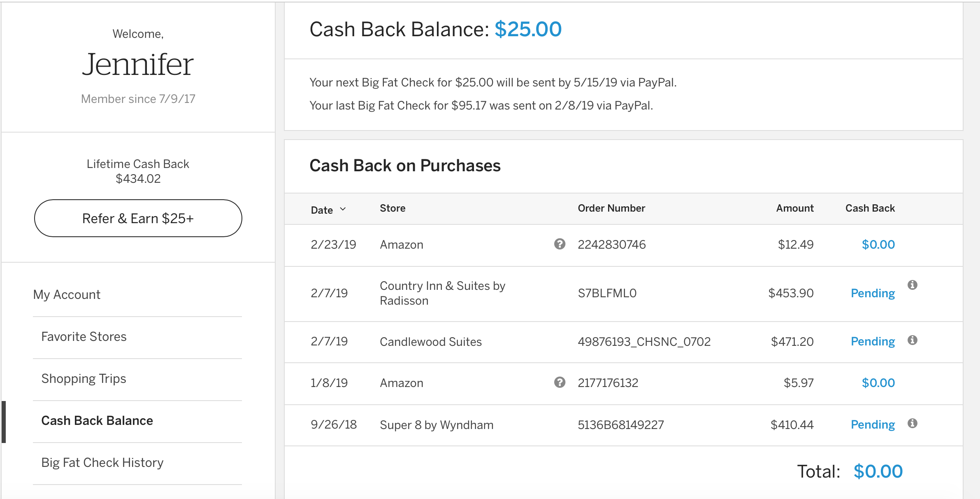The image size is (980, 499).
Task: Click info icon for Candlewood Suites pending
Action: point(913,340)
